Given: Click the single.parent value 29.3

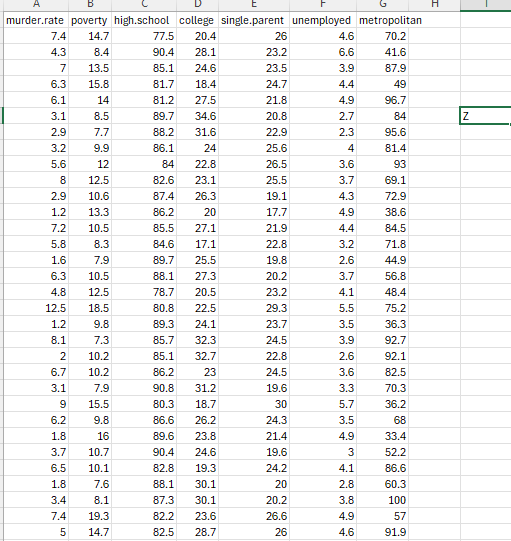Looking at the screenshot, I should [254, 308].
